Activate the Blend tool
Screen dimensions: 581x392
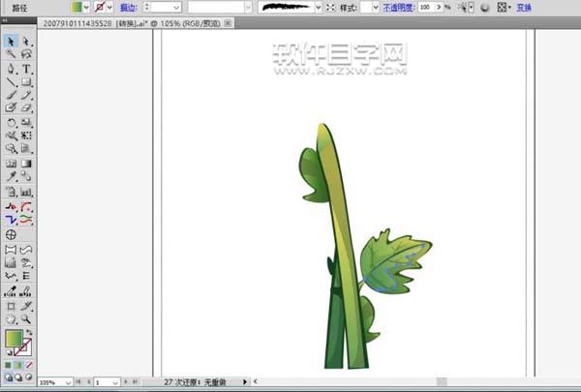coord(26,176)
